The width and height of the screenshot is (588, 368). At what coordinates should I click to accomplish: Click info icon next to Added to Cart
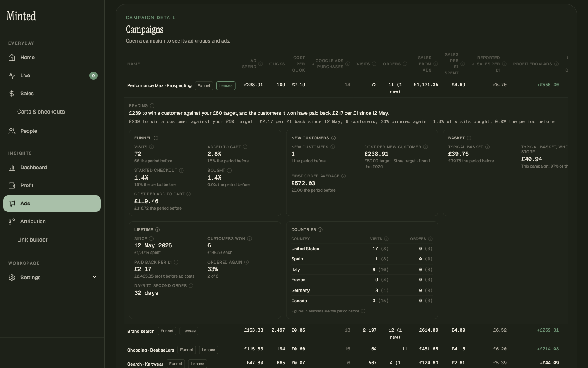click(x=245, y=147)
